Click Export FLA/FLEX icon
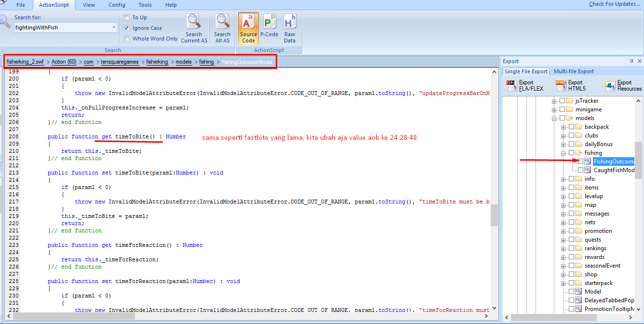This screenshot has width=644, height=324. (512, 86)
